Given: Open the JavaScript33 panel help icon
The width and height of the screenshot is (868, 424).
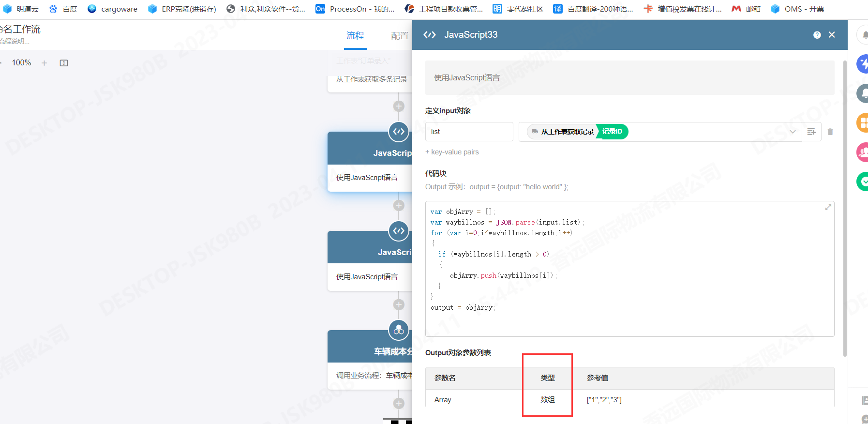Looking at the screenshot, I should [817, 35].
